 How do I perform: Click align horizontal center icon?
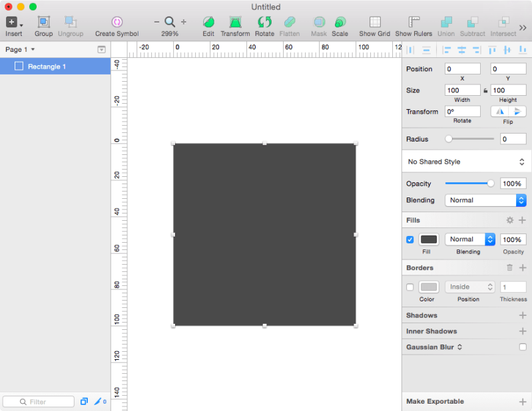tap(462, 50)
